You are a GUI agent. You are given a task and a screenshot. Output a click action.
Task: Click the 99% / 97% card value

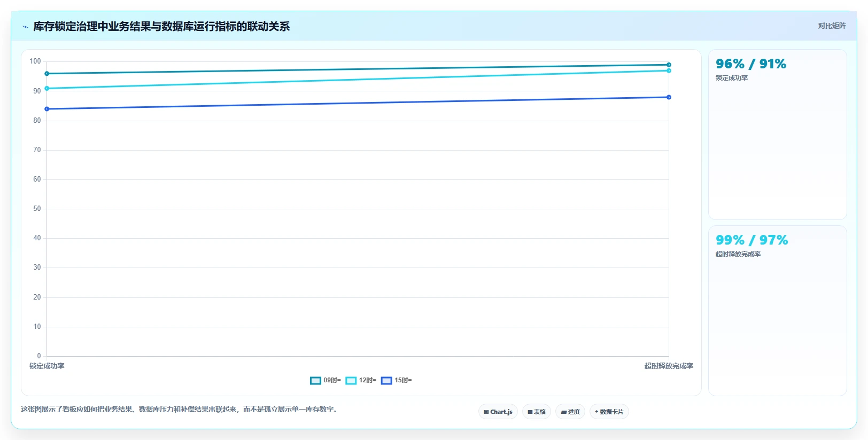(752, 240)
